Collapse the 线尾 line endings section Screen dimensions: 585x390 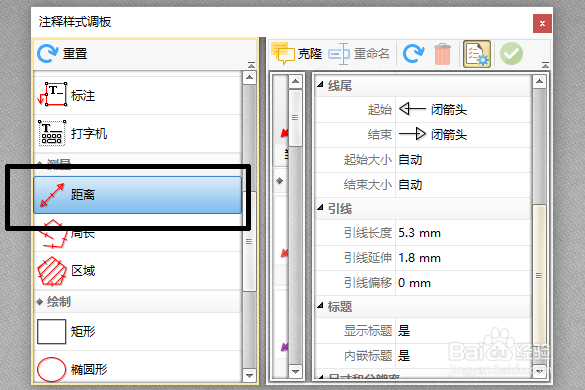320,85
